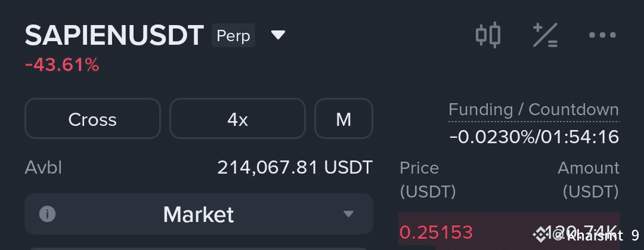Select the Perp contract badge
The image size is (644, 250).
coord(234,36)
